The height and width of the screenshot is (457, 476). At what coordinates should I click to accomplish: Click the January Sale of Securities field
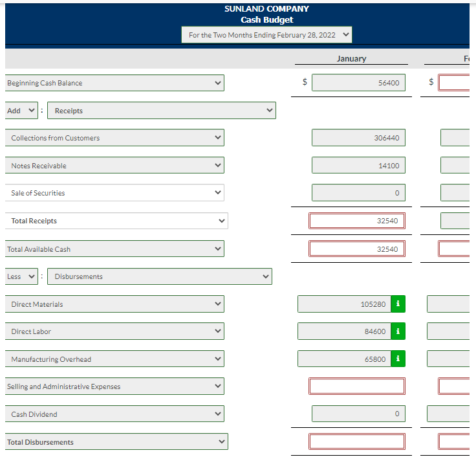358,193
